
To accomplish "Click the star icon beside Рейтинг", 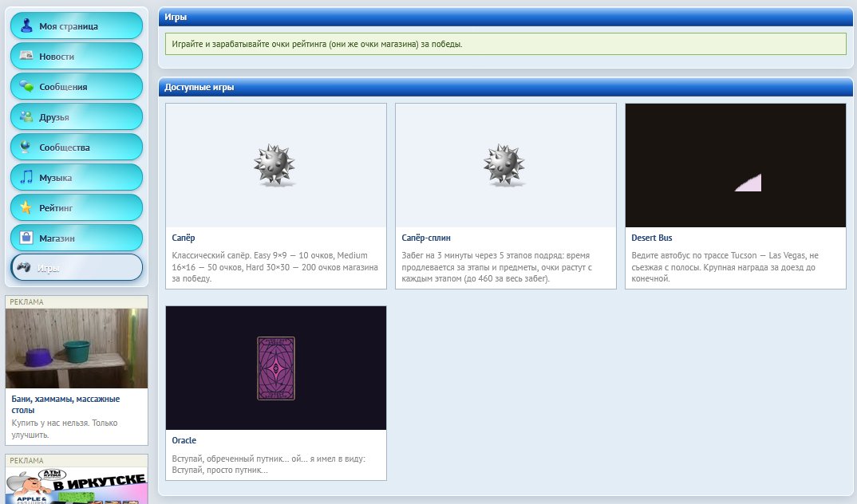I will [26, 207].
